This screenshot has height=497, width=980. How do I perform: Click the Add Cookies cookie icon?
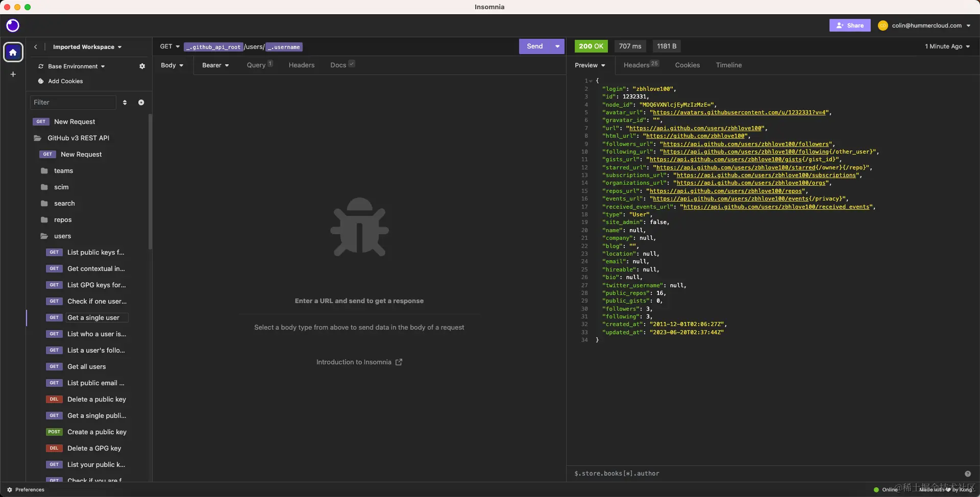41,81
